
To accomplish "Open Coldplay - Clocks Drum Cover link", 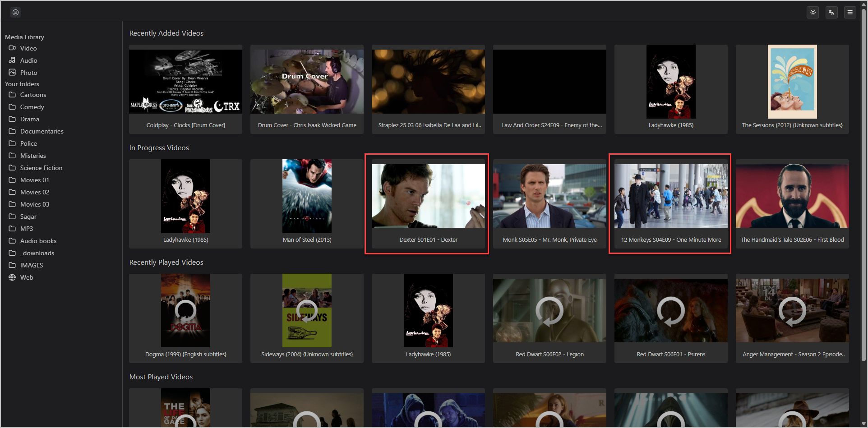I will point(185,125).
